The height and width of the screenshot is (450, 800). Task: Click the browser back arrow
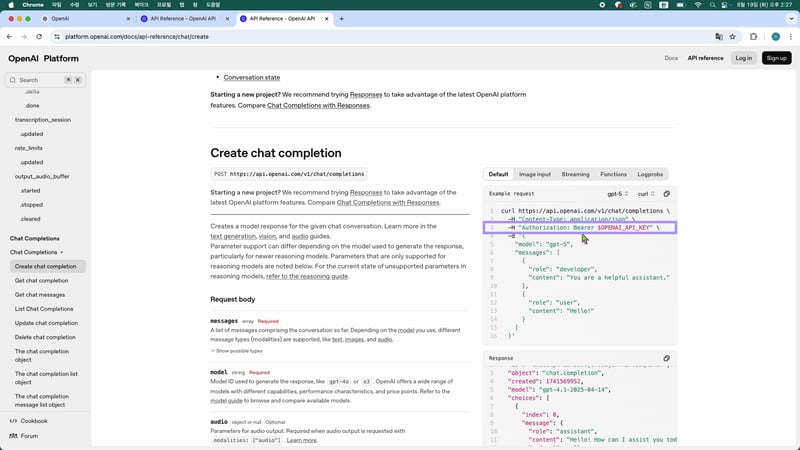click(10, 36)
